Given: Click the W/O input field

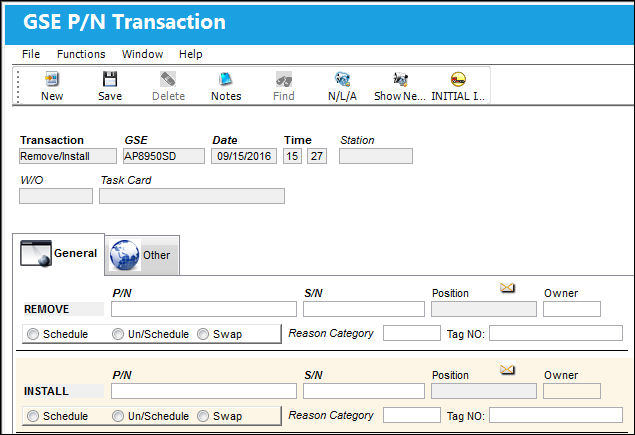Looking at the screenshot, I should pyautogui.click(x=56, y=196).
